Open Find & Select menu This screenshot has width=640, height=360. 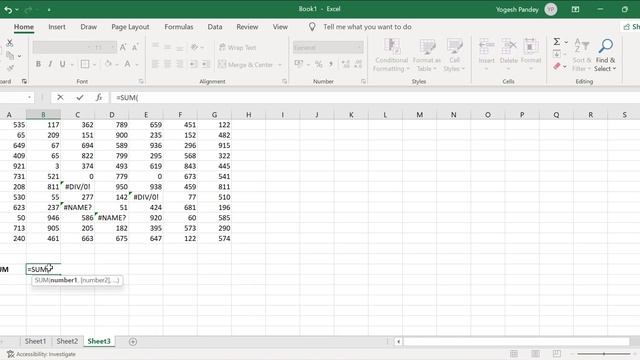tap(605, 55)
